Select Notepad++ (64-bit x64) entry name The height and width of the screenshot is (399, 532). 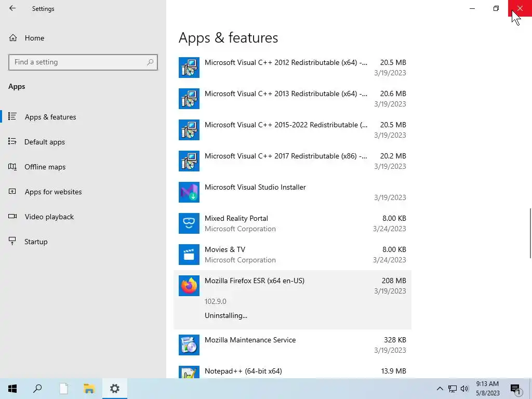(x=243, y=371)
